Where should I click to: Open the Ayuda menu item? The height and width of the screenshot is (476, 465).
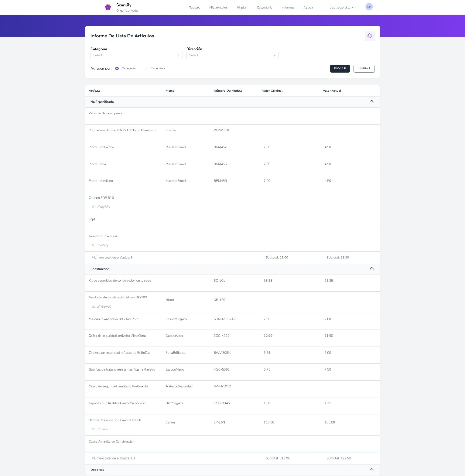coord(308,8)
